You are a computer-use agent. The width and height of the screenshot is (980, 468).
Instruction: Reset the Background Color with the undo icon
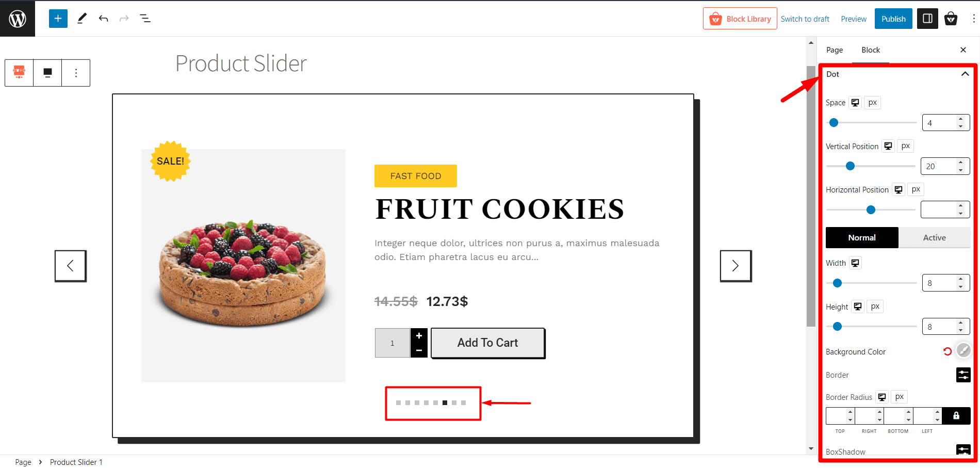click(x=946, y=351)
